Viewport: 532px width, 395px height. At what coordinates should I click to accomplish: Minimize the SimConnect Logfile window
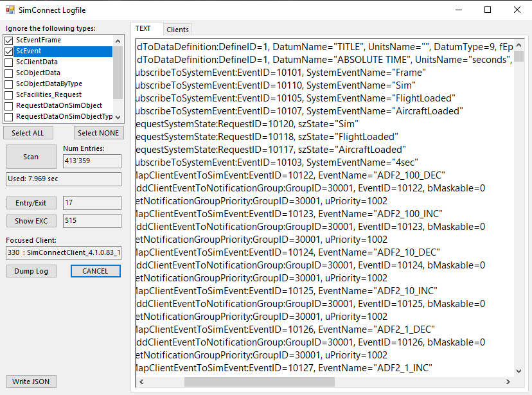459,10
